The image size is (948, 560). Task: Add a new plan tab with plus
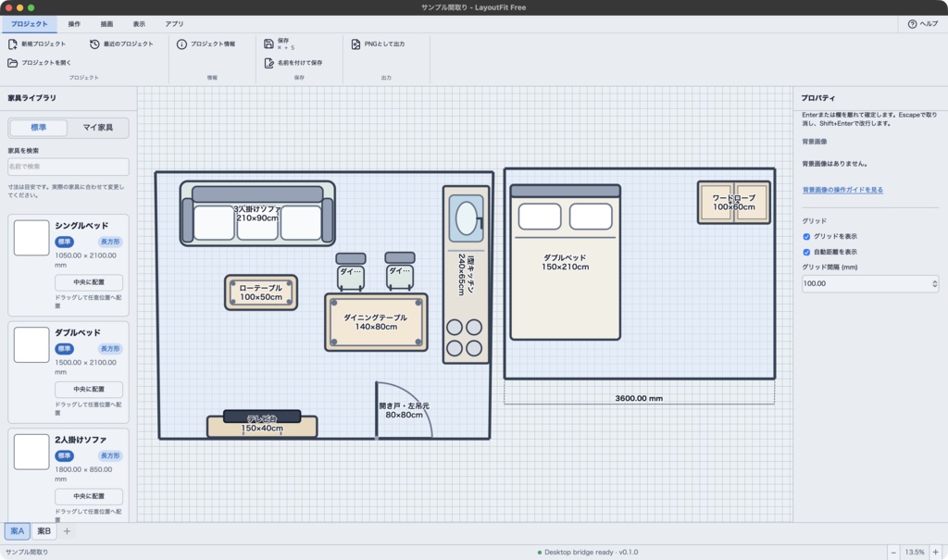tap(67, 531)
